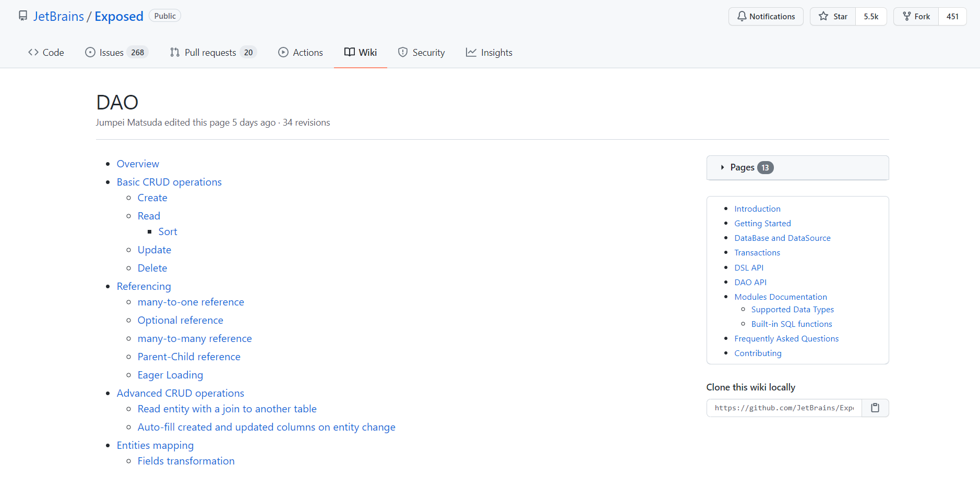980x477 pixels.
Task: Copy the wiki clone URL with clipboard icon
Action: [x=875, y=408]
